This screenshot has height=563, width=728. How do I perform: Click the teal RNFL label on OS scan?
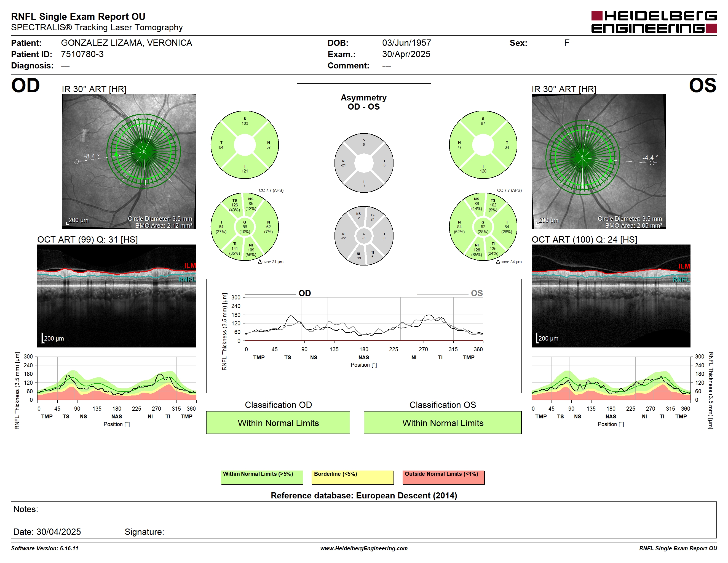(681, 280)
